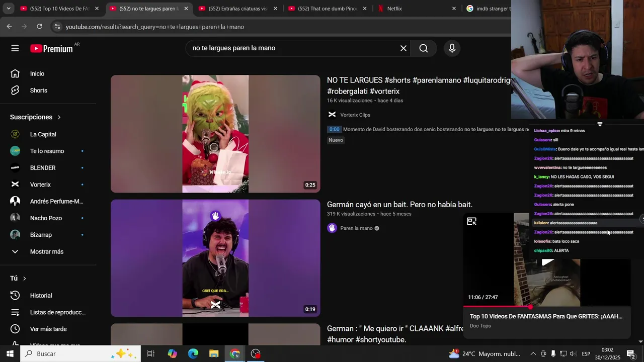Click the YouTube Premium logo

coord(51,48)
